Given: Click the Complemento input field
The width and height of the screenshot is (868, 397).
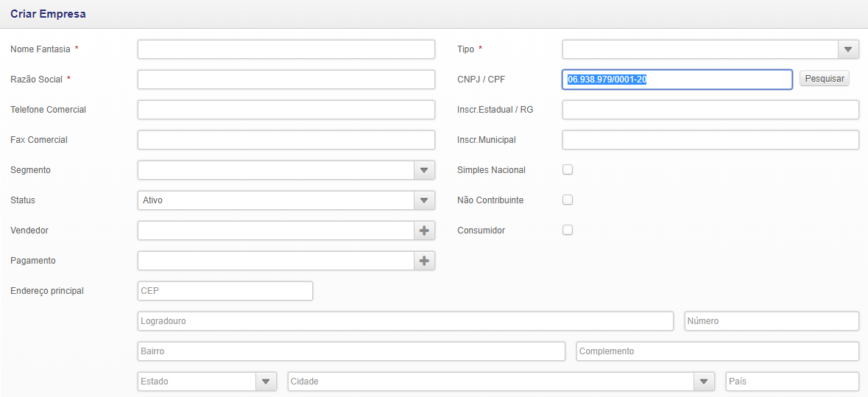Looking at the screenshot, I should (717, 351).
